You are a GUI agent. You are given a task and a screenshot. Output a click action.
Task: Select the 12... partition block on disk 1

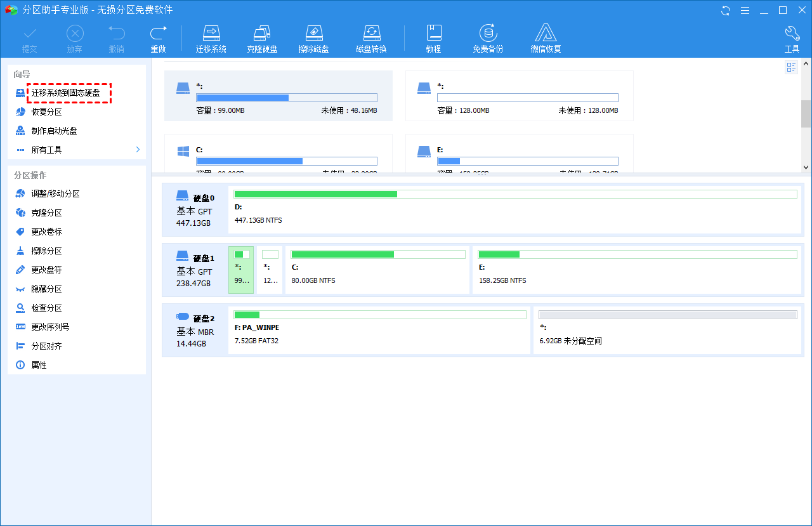tap(270, 270)
